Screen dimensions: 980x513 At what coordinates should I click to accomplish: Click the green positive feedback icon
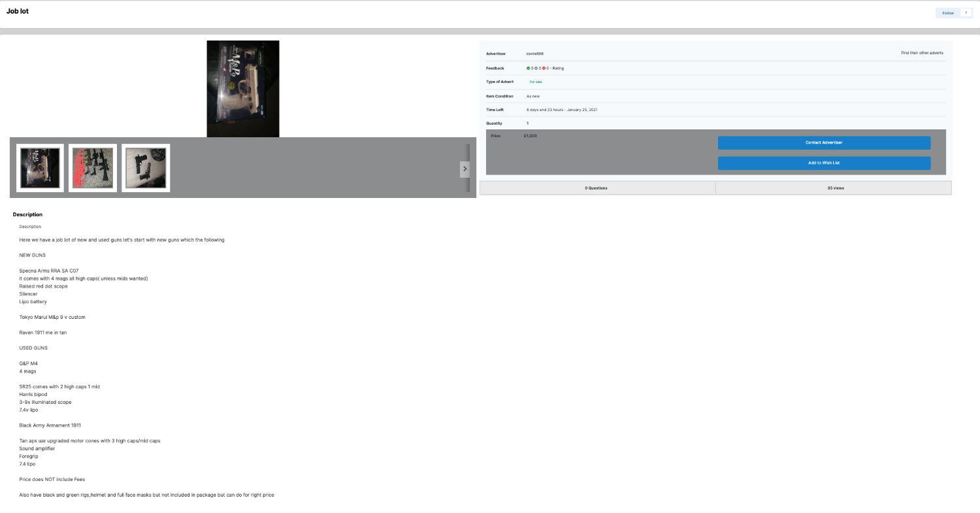coord(529,68)
